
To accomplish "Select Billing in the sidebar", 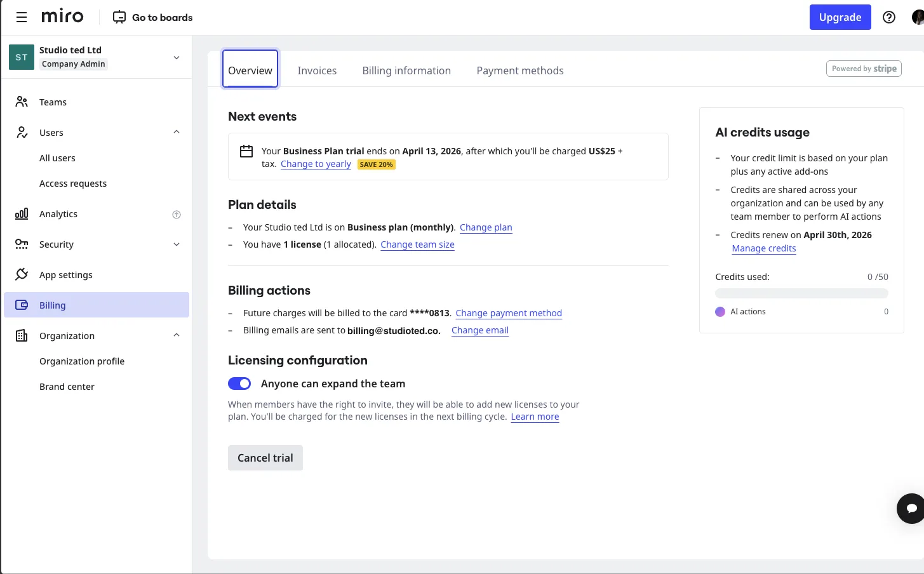I will click(x=97, y=305).
